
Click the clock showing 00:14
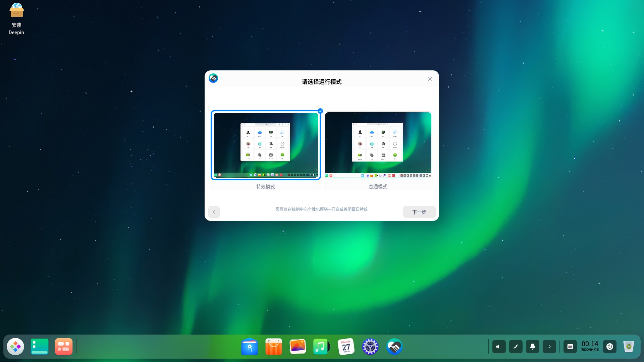(590, 346)
